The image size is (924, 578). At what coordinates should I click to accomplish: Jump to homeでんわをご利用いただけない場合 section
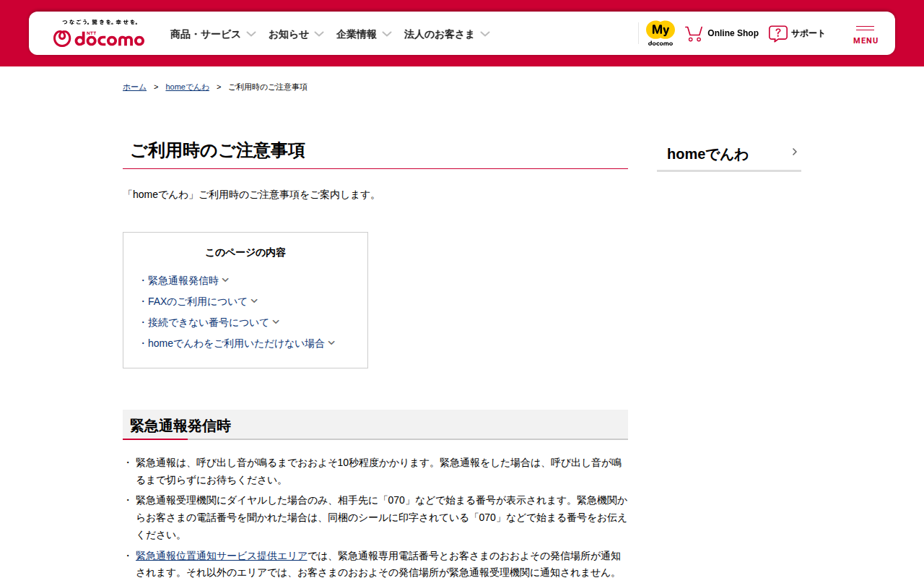click(237, 343)
